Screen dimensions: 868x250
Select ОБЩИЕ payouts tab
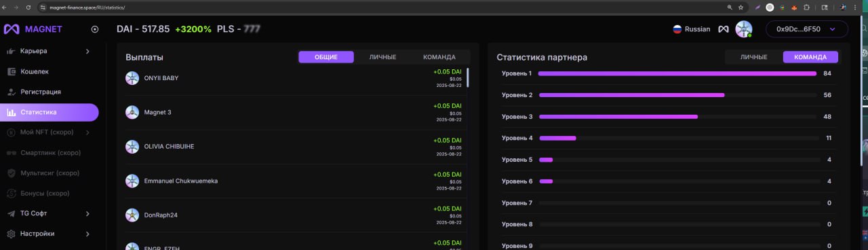(x=326, y=57)
